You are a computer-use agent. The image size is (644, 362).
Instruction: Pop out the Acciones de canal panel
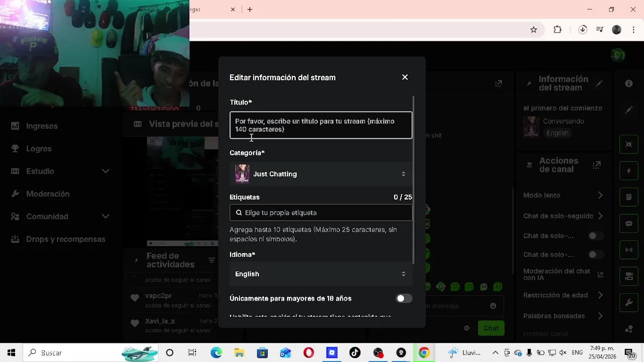(x=597, y=165)
